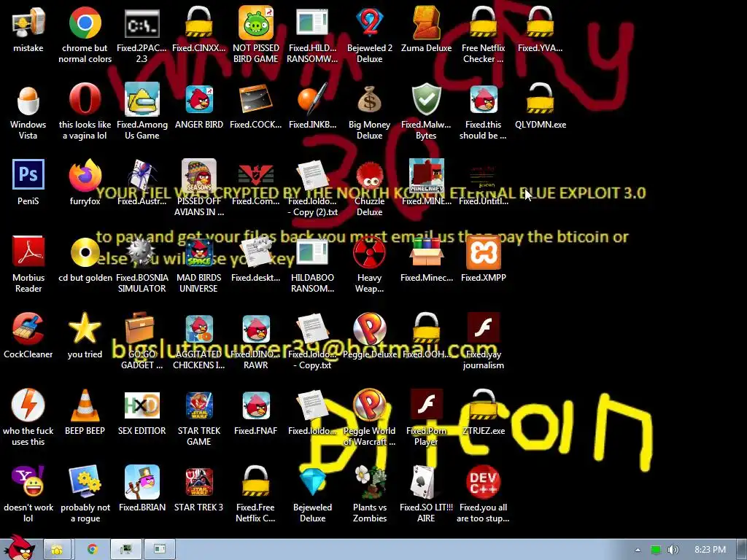Select the 'mistake' desktop icon

tap(28, 23)
